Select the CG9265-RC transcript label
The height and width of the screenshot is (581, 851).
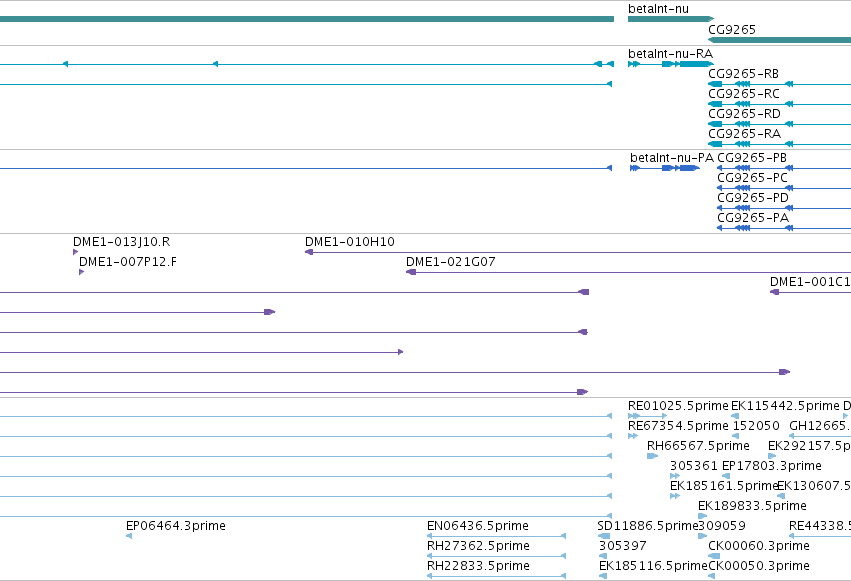tap(744, 94)
